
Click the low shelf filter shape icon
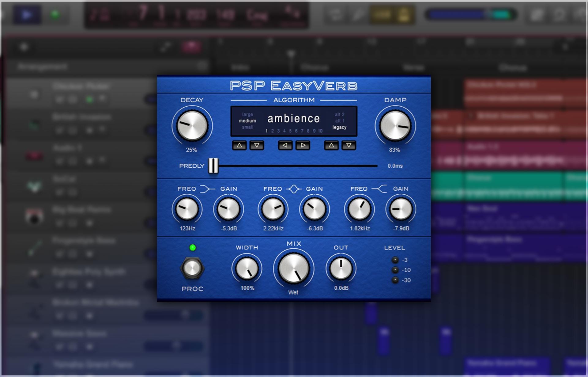coord(208,189)
